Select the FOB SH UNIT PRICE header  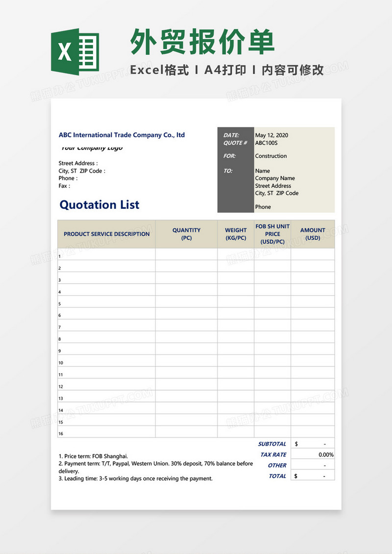point(272,234)
